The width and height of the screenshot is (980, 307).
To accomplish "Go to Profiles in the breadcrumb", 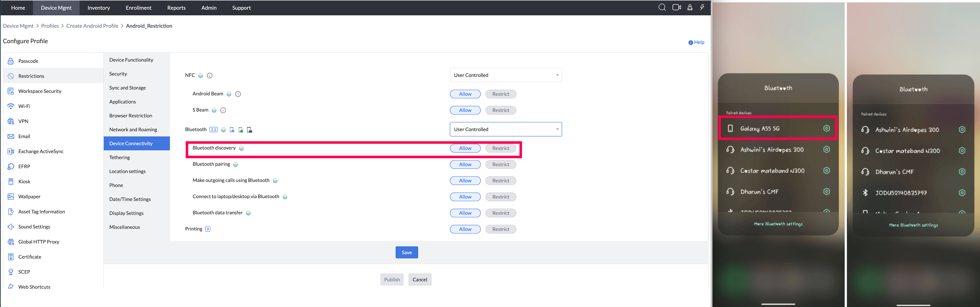I will click(x=50, y=26).
